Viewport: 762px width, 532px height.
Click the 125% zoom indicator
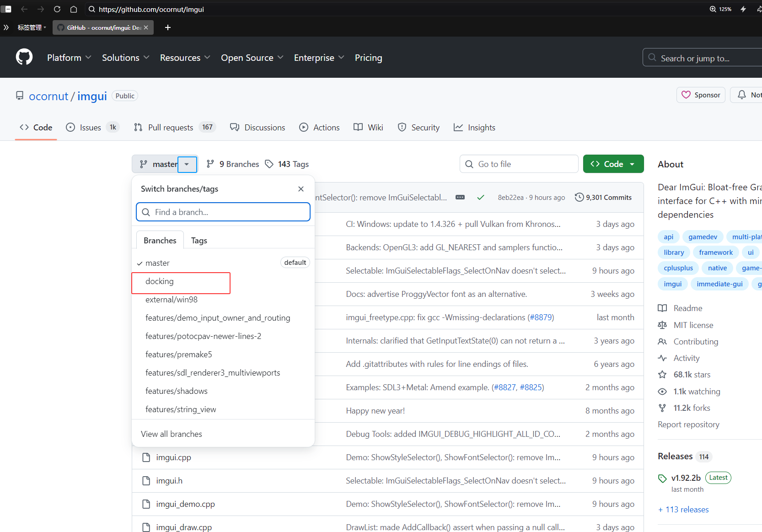coord(720,9)
